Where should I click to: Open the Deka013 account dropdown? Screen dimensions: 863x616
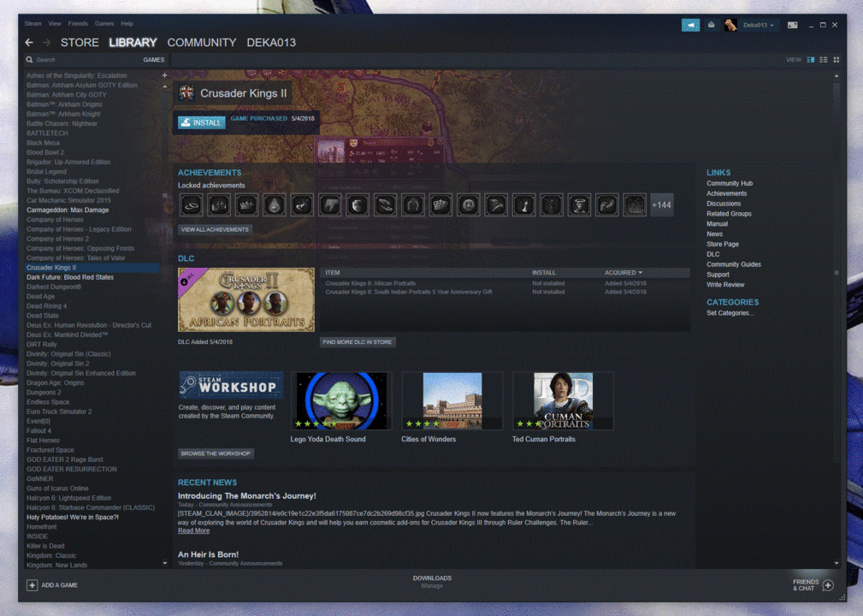[x=759, y=25]
